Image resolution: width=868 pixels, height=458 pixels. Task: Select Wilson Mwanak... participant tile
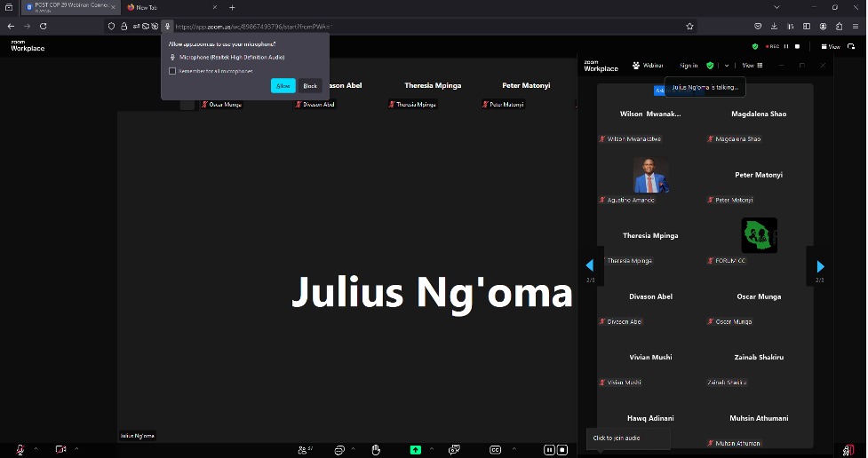(650, 114)
